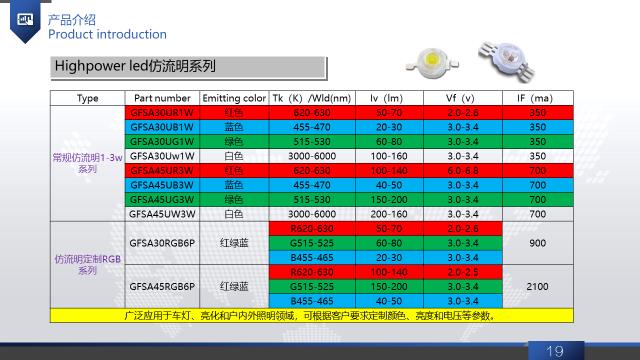Select the green GFSA30UG1W part cell
The image size is (640, 360).
162,142
